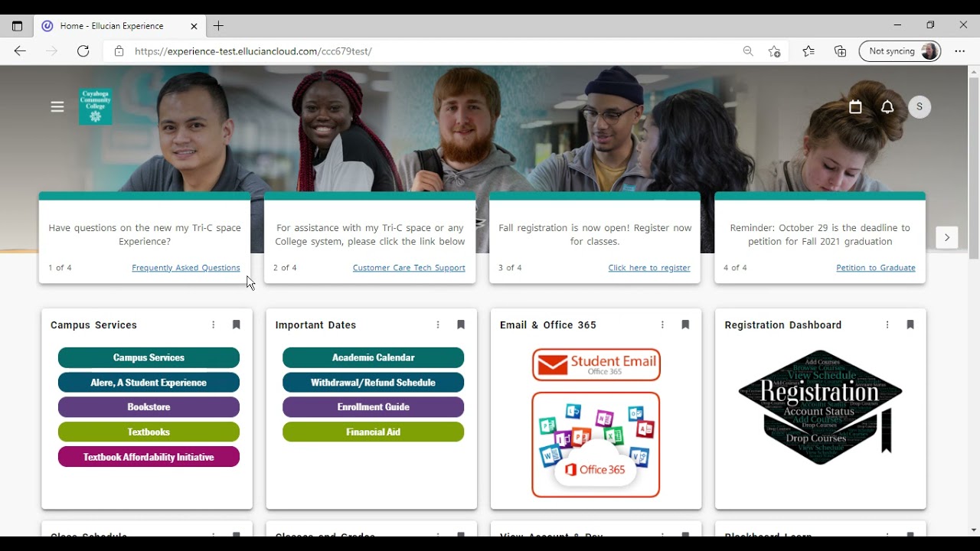This screenshot has height=551, width=980.
Task: Open browser Settings and more menu
Action: pos(959,51)
